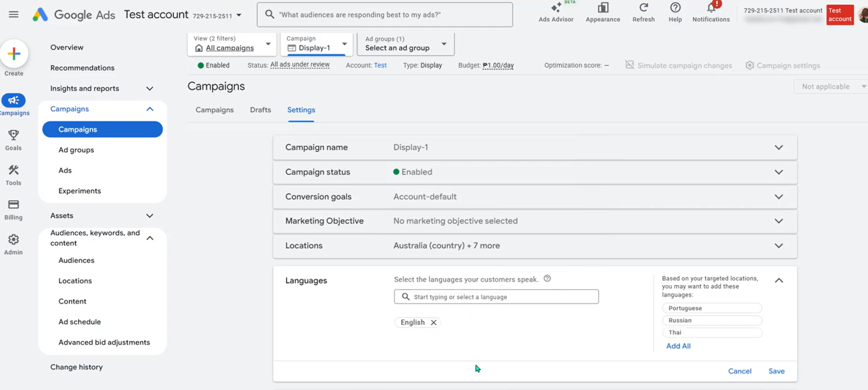Select the Settings tab
This screenshot has width=868, height=390.
point(301,110)
